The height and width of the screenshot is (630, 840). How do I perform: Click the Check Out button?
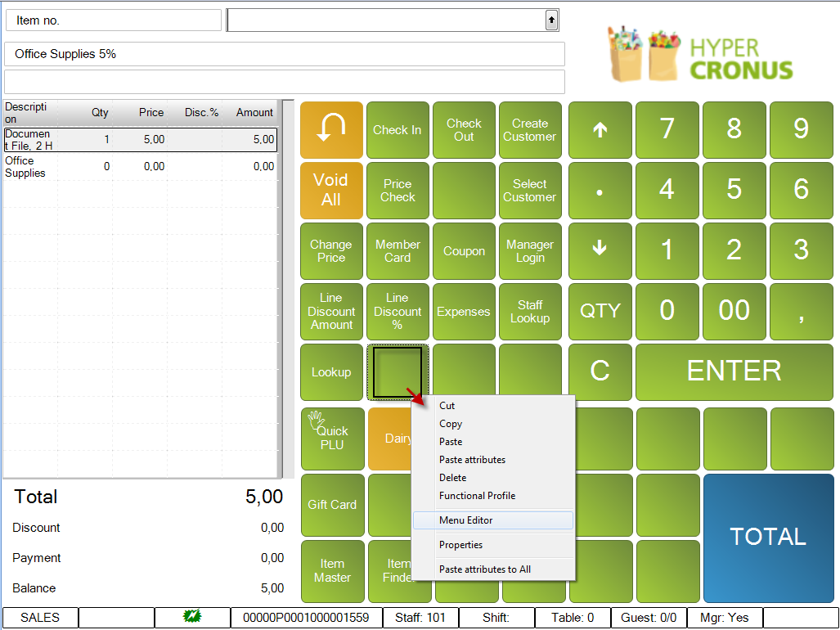pyautogui.click(x=464, y=130)
